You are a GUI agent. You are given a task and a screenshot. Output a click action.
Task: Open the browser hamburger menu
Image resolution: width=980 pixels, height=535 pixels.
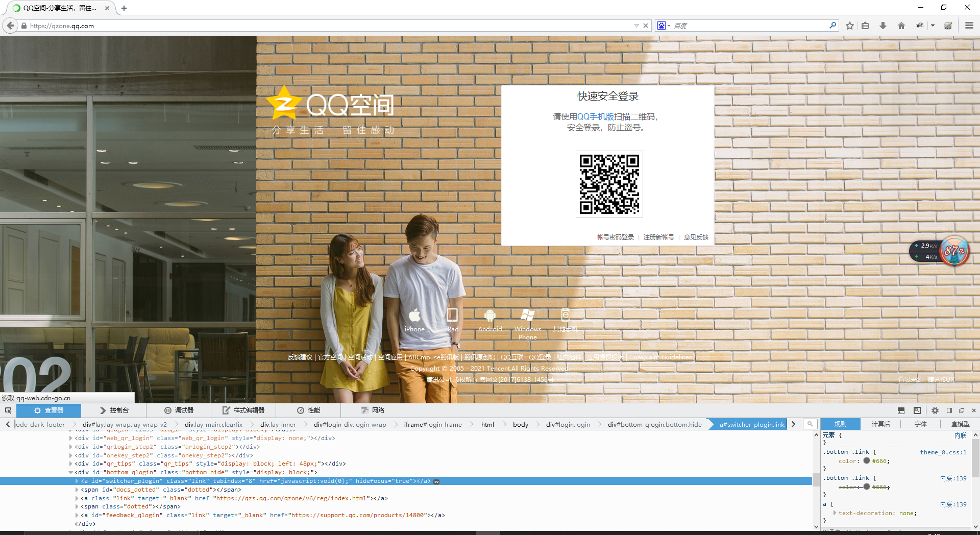click(969, 26)
